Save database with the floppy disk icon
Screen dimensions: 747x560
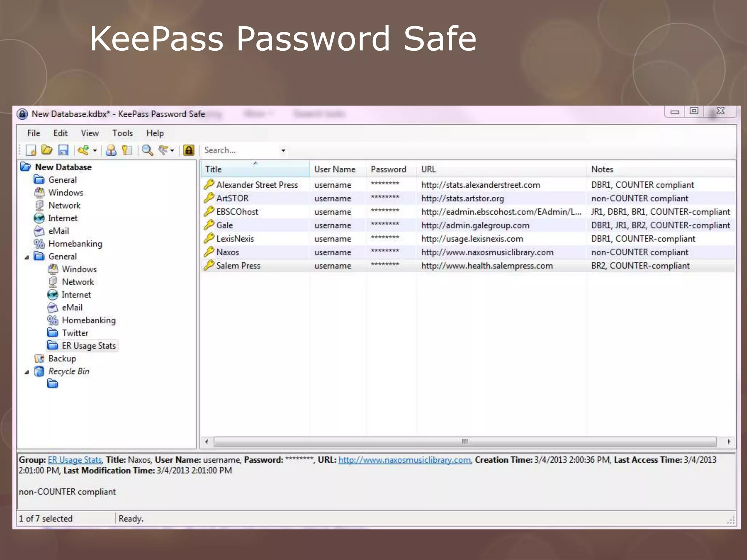point(63,150)
